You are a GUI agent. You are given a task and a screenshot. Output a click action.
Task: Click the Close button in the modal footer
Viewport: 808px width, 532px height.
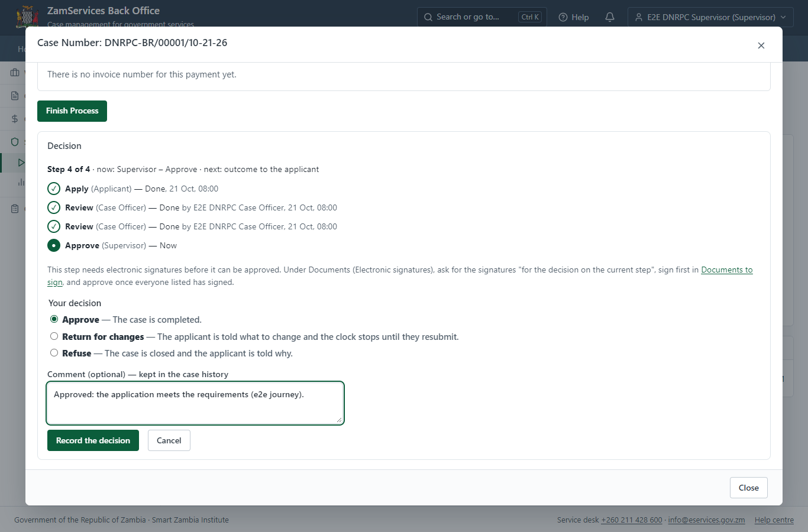pos(749,488)
